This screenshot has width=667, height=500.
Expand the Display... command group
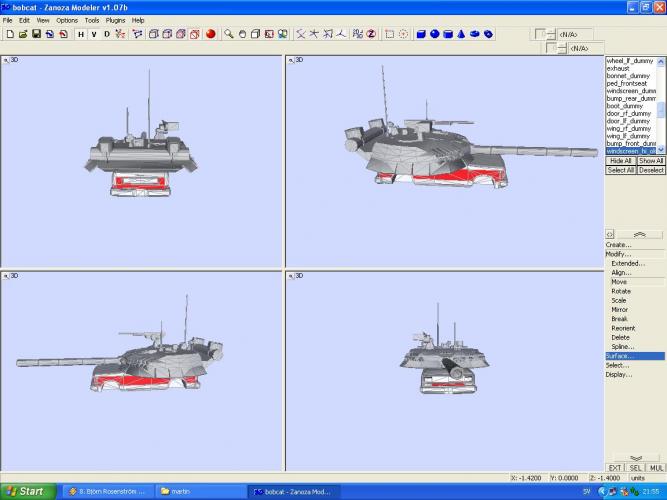(x=618, y=375)
